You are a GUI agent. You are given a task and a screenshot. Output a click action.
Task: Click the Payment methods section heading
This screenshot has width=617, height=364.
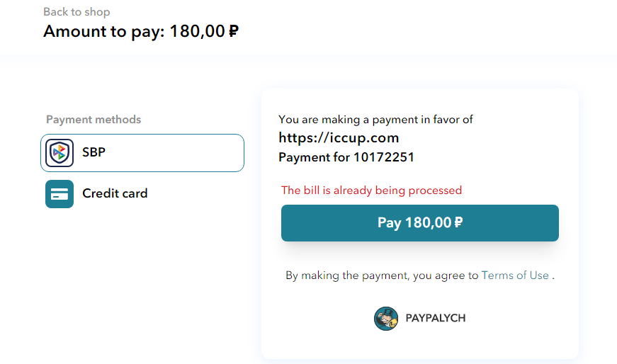coord(94,120)
